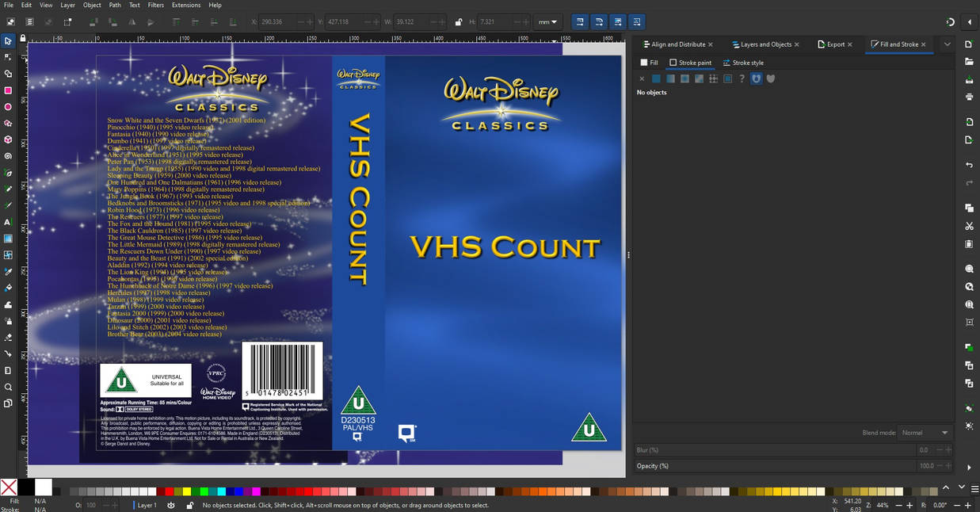
Task: Select the Eraser tool
Action: point(8,338)
